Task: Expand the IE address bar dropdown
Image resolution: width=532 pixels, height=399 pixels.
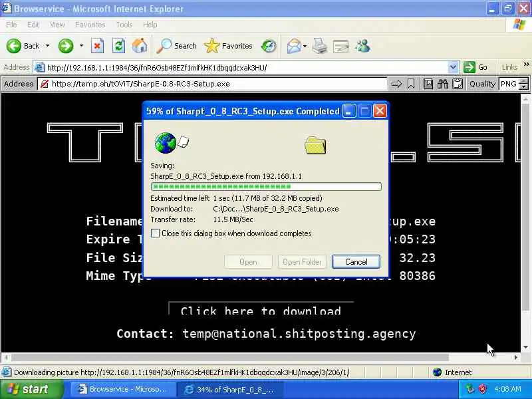Action: point(453,68)
